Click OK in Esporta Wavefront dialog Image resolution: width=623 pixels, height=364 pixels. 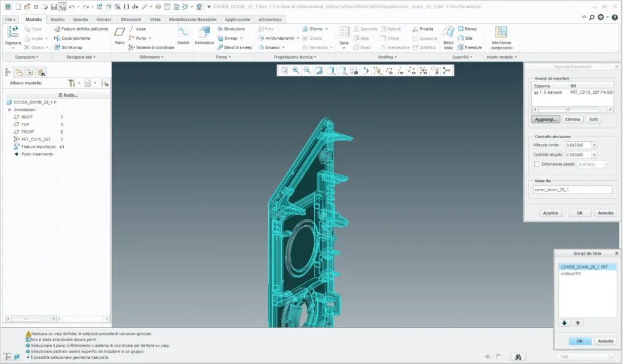tap(580, 213)
